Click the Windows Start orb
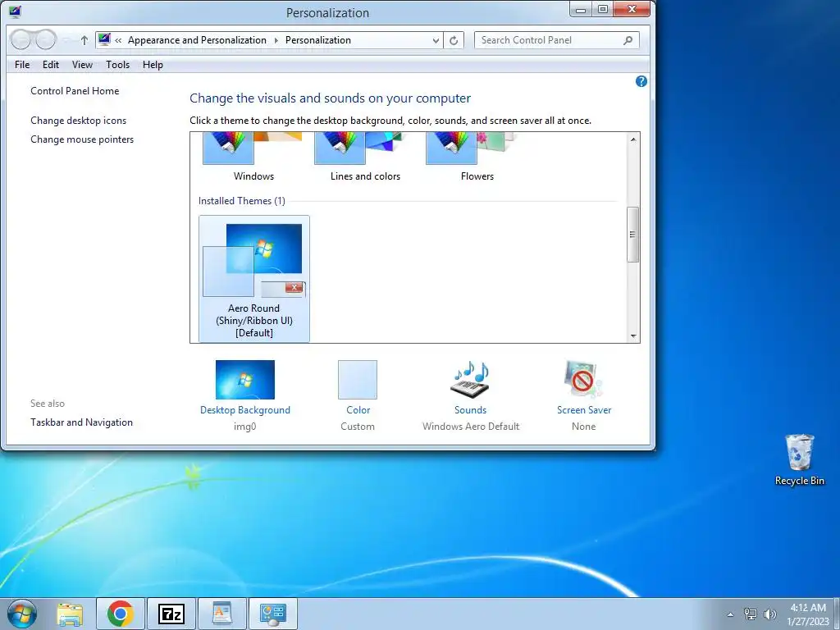The image size is (840, 630). pos(22,614)
